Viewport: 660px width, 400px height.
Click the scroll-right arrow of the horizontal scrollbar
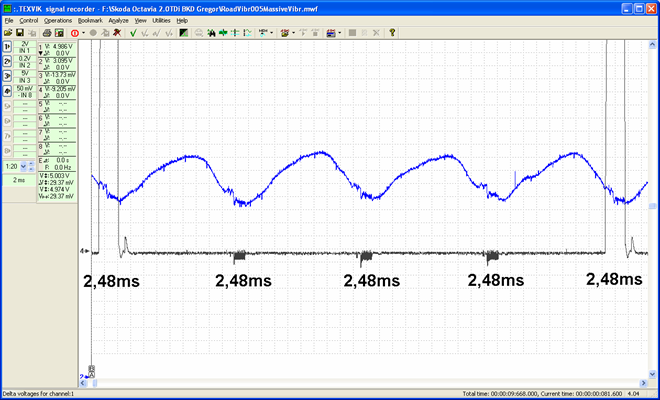tap(644, 383)
